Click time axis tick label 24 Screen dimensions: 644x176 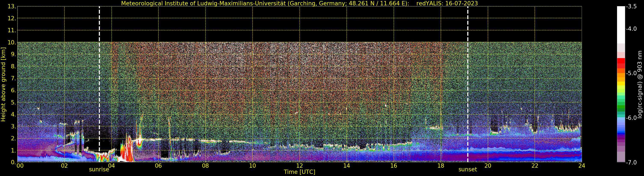pyautogui.click(x=582, y=166)
